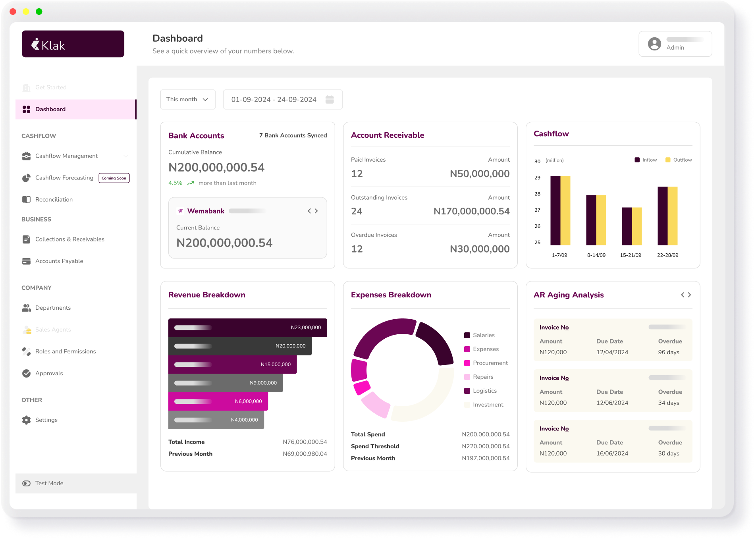Click the first Invoice No link

554,328
